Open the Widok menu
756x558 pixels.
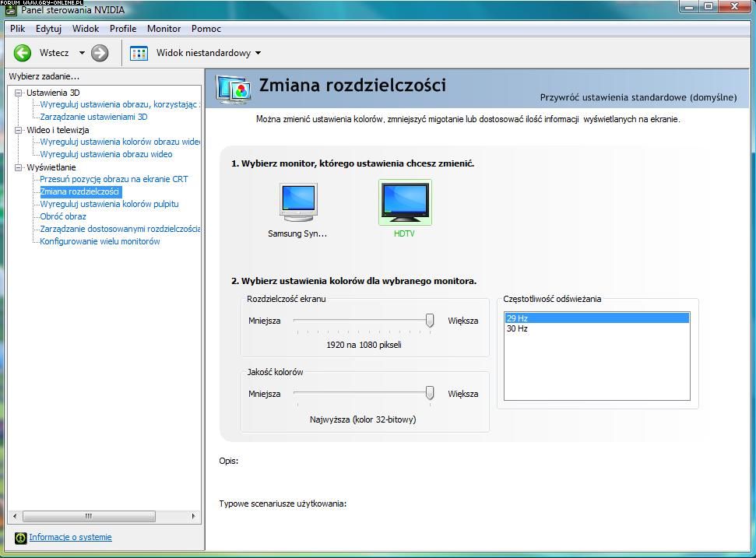click(x=86, y=29)
